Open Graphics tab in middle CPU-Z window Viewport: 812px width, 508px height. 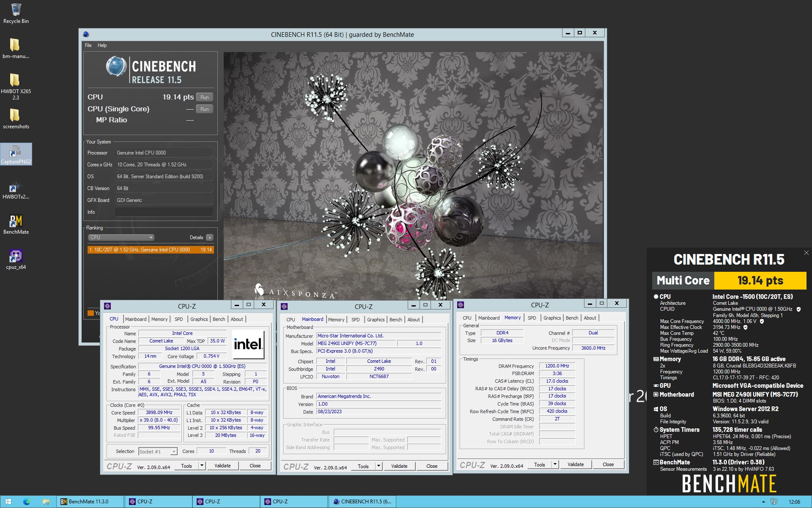pyautogui.click(x=376, y=320)
